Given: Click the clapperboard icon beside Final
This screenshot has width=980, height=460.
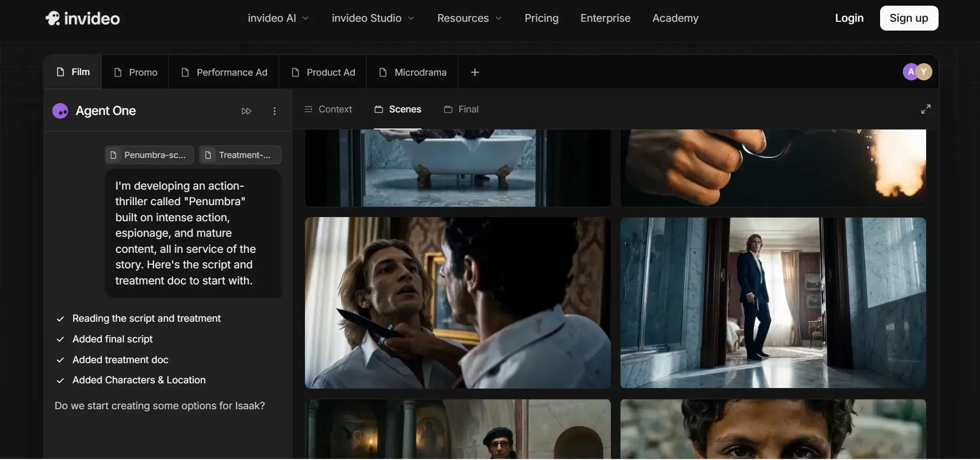Looking at the screenshot, I should [x=448, y=109].
